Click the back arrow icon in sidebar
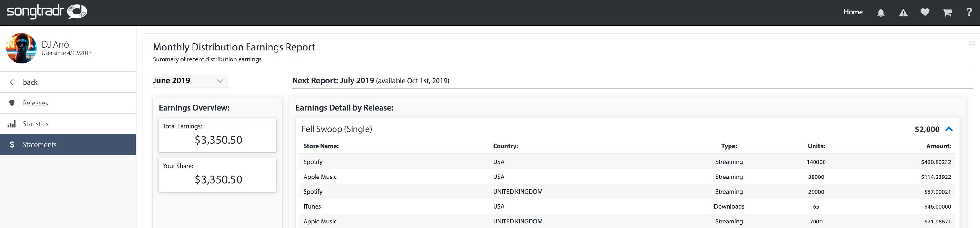Viewport: 980px width, 228px height. click(x=12, y=82)
